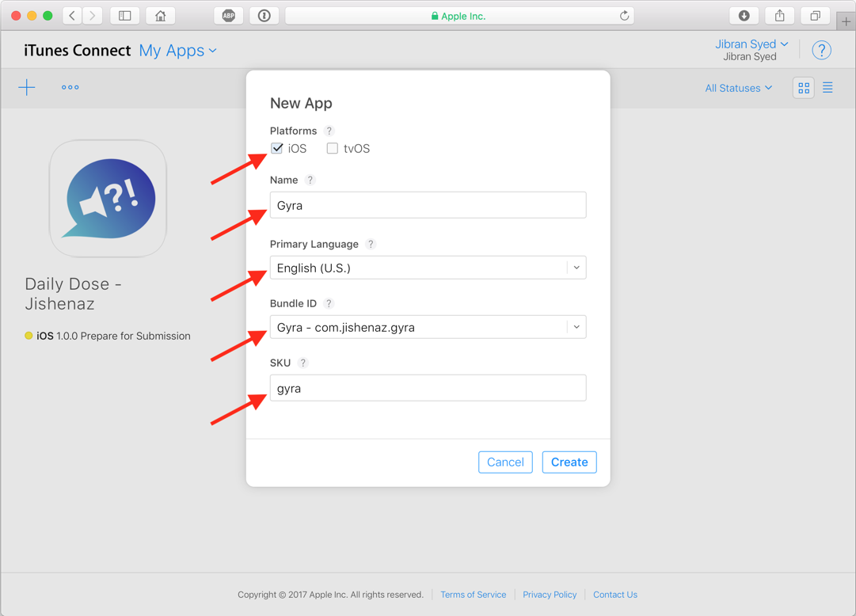Open SKU help question mark
Image resolution: width=856 pixels, height=616 pixels.
(x=303, y=363)
